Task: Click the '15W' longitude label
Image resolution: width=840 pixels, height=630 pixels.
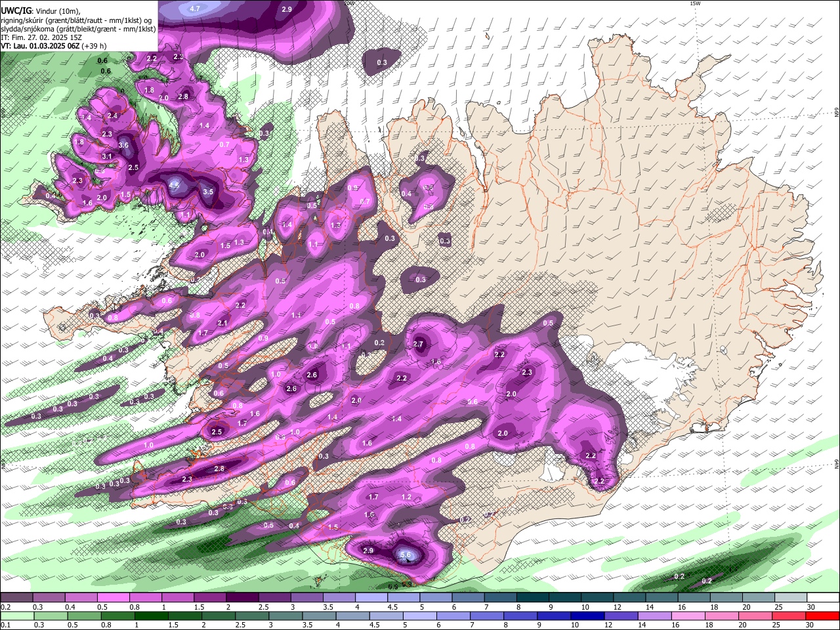Action: pyautogui.click(x=695, y=3)
